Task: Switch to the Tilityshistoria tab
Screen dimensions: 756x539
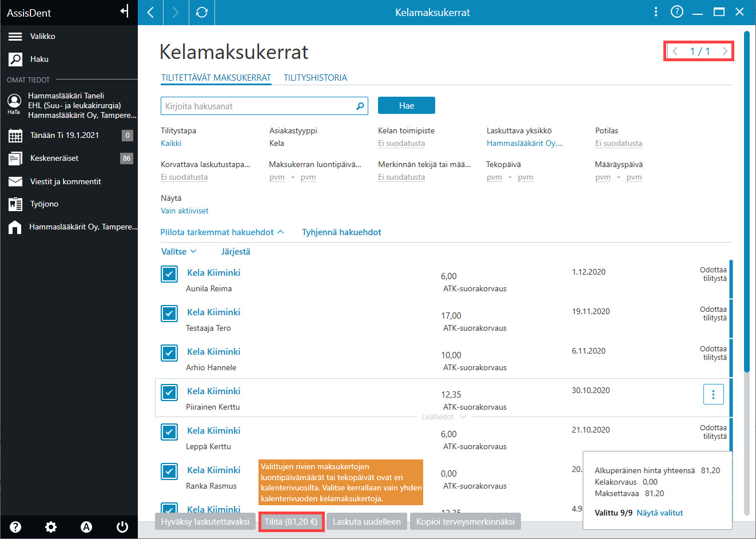Action: coord(315,78)
